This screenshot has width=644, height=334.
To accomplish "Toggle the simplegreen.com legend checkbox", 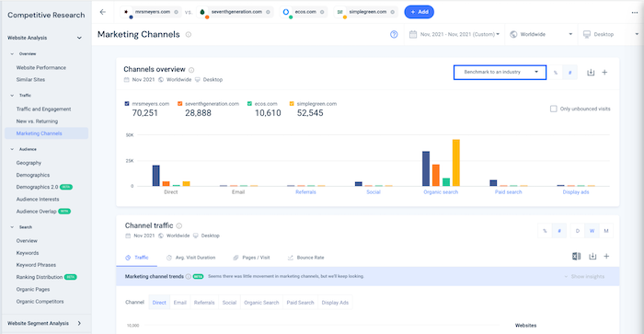I will click(292, 104).
